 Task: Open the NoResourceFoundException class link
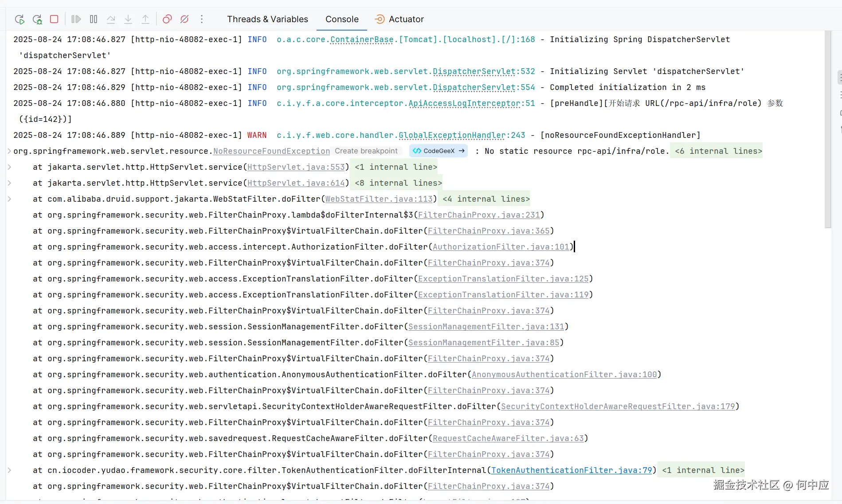click(x=271, y=151)
